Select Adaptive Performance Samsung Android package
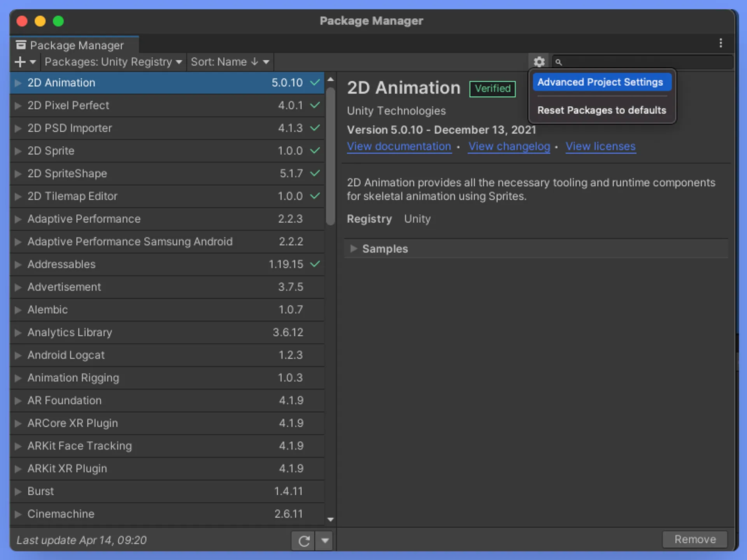 tap(167, 242)
